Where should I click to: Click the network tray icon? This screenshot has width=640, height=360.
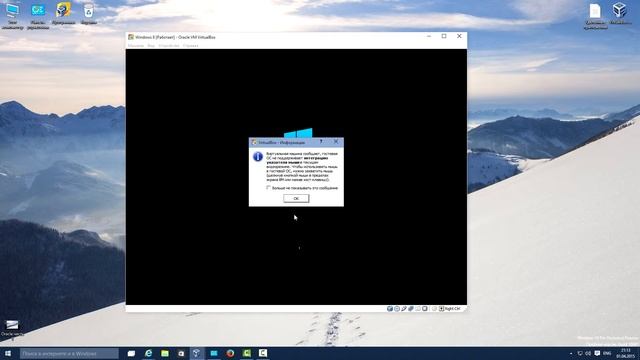point(580,353)
